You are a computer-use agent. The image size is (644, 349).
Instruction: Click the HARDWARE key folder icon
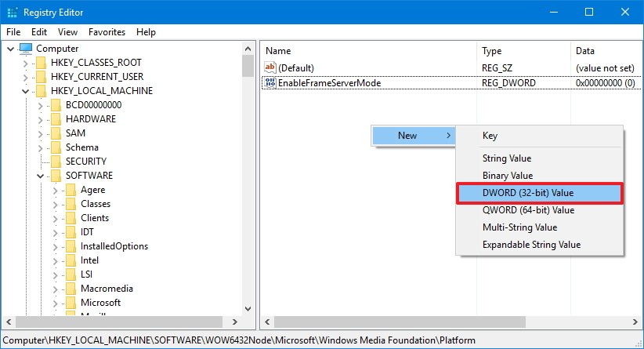pos(56,119)
